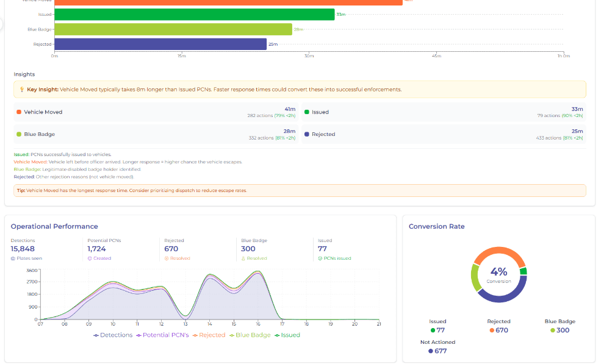This screenshot has height=364, width=601.
Task: Click the green Issued swatch in Insights
Action: 307,112
